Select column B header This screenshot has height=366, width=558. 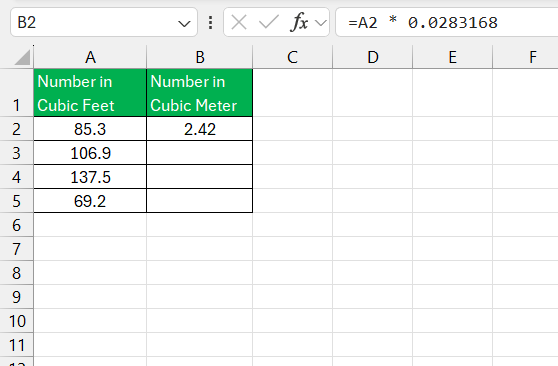tap(200, 57)
